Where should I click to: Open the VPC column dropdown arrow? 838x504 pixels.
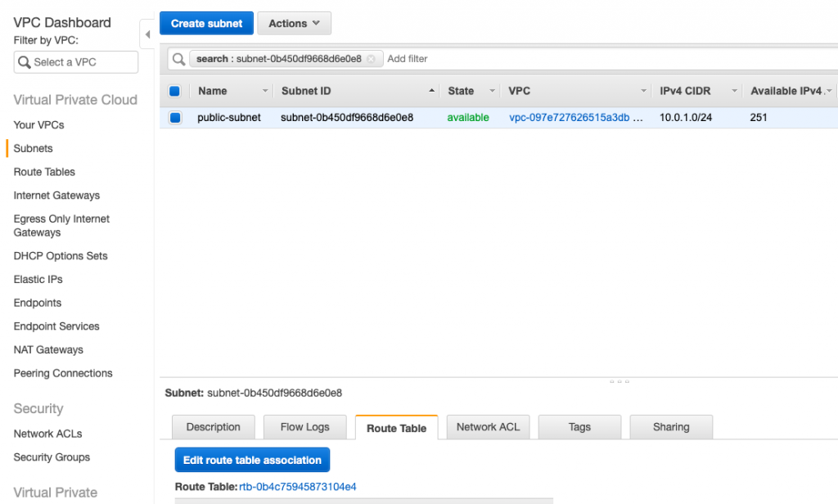tap(643, 91)
